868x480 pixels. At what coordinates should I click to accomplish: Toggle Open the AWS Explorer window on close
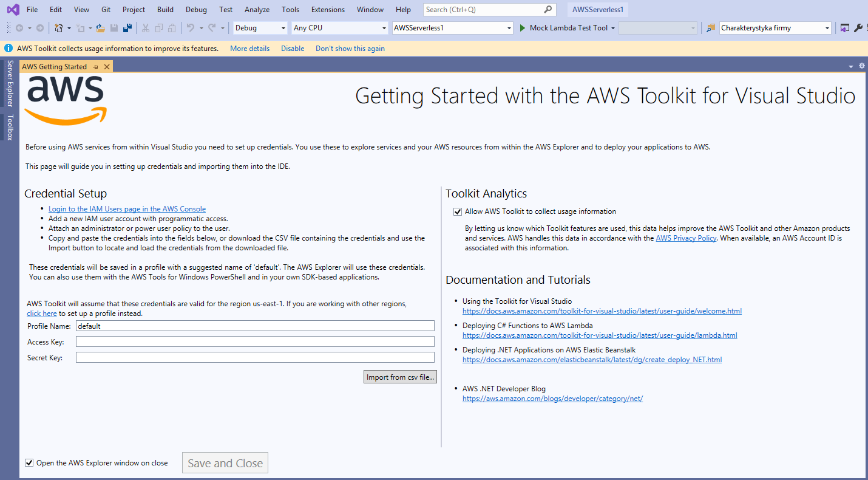(x=29, y=463)
